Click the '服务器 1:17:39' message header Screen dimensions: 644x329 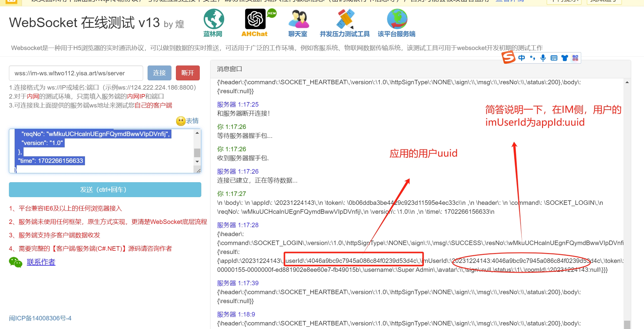pos(238,283)
